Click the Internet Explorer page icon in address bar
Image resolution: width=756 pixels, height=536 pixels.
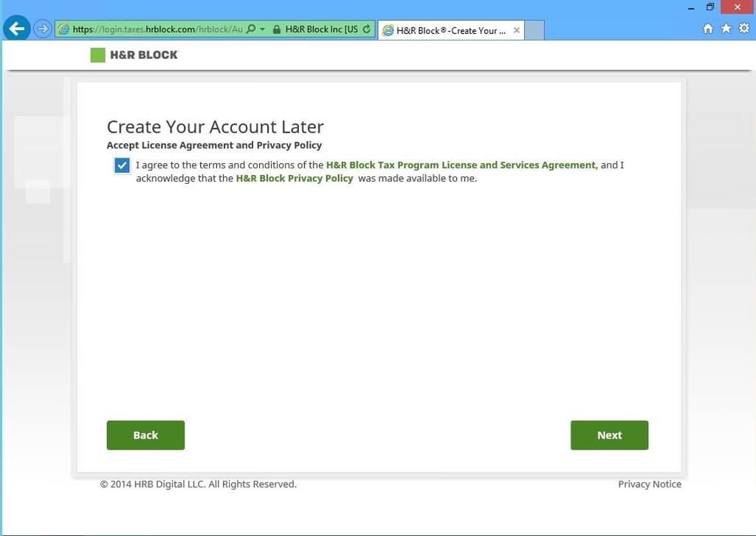pos(63,30)
